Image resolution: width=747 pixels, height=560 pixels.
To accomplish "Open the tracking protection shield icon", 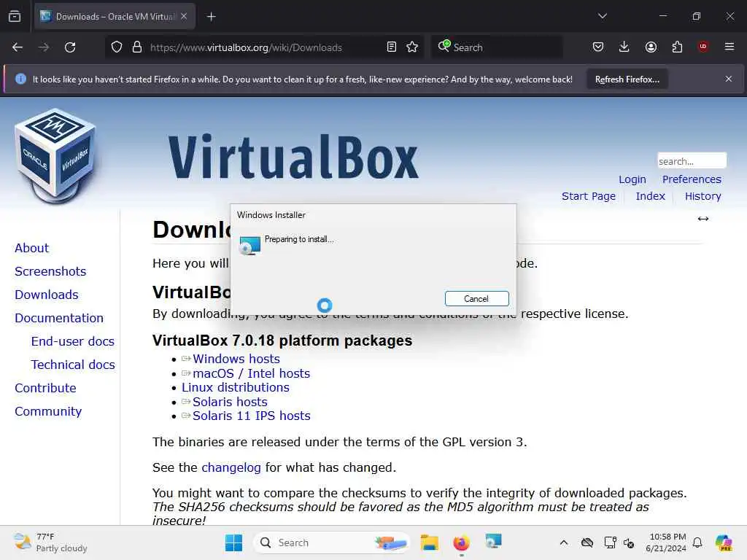I will click(117, 47).
